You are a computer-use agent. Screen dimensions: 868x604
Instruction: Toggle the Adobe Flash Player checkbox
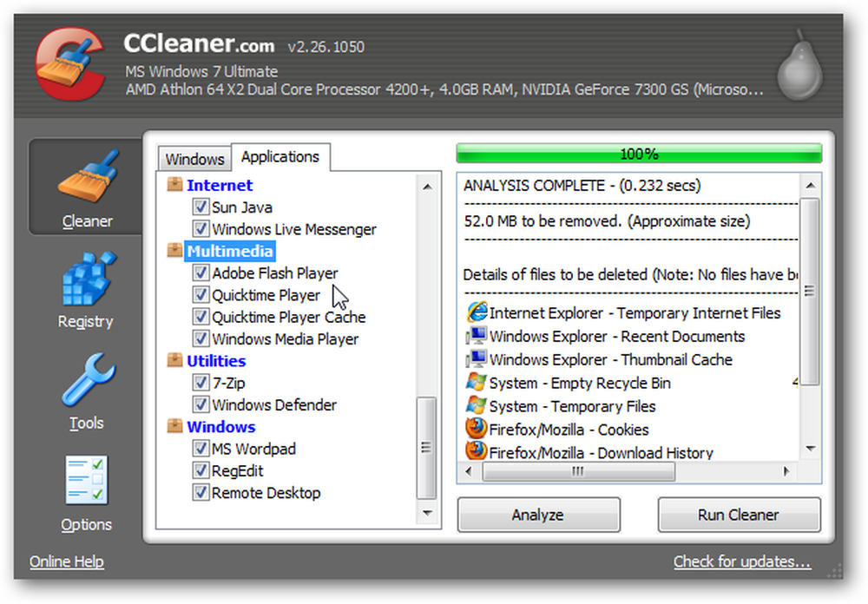click(201, 272)
